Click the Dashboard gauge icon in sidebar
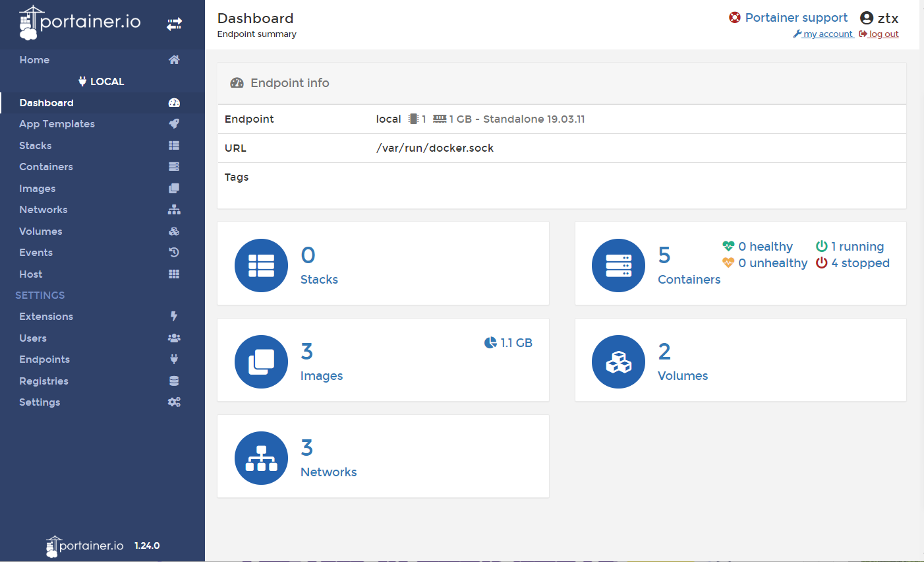This screenshot has width=924, height=562. click(x=174, y=103)
